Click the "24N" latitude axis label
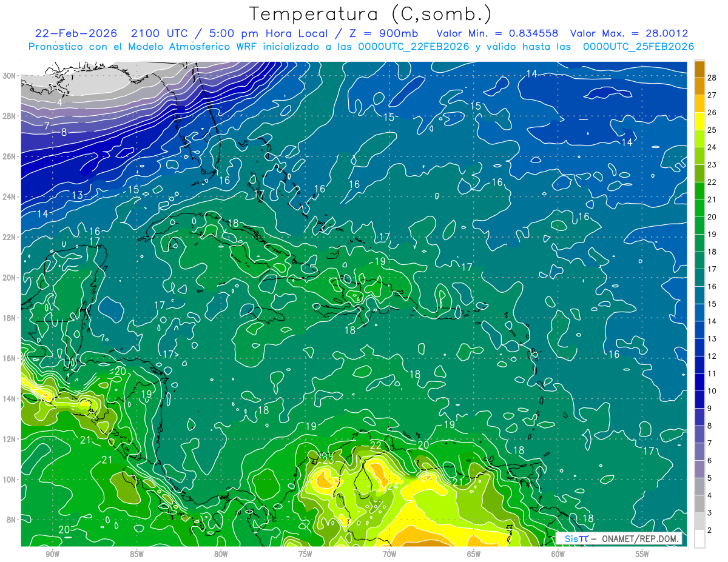This screenshot has width=728, height=562. coord(9,197)
